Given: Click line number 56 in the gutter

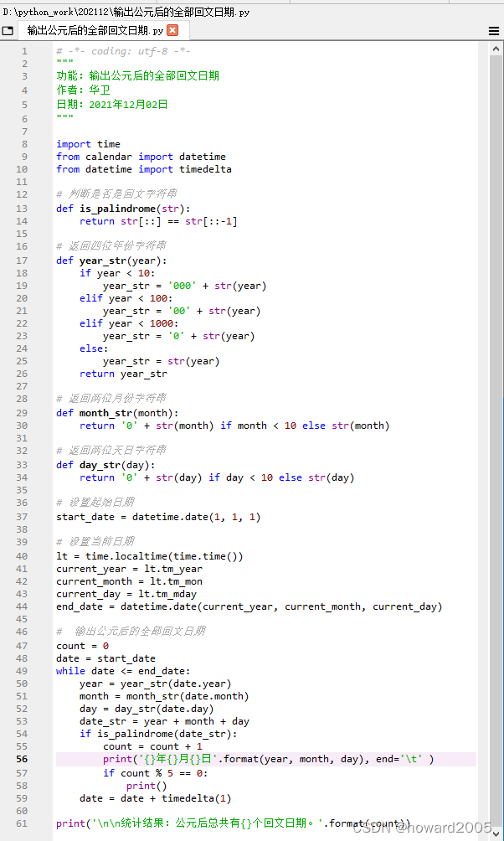Looking at the screenshot, I should (22, 759).
